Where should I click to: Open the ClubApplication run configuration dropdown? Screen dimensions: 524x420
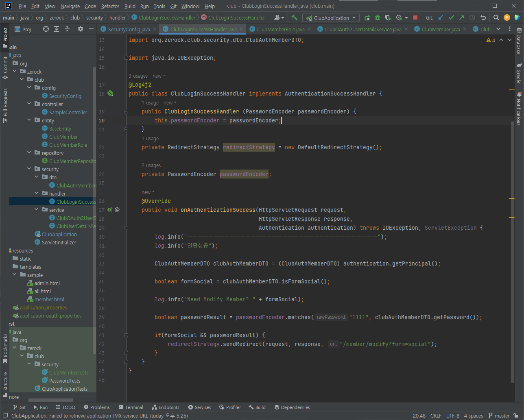click(331, 18)
